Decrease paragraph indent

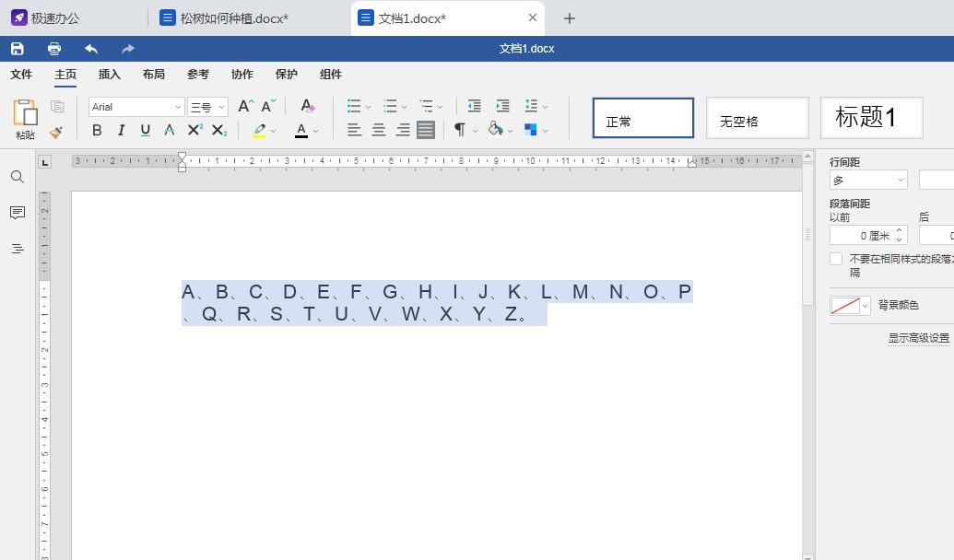coord(475,106)
